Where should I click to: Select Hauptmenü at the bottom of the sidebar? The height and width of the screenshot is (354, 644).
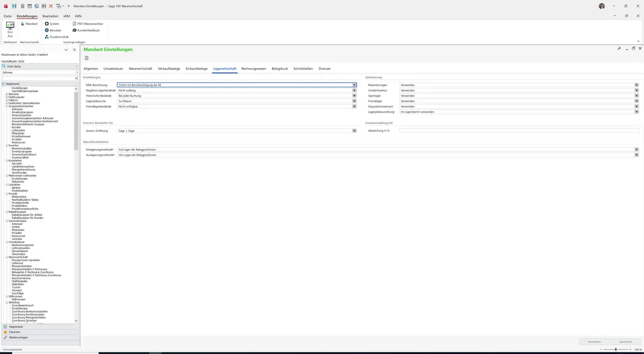(40, 327)
